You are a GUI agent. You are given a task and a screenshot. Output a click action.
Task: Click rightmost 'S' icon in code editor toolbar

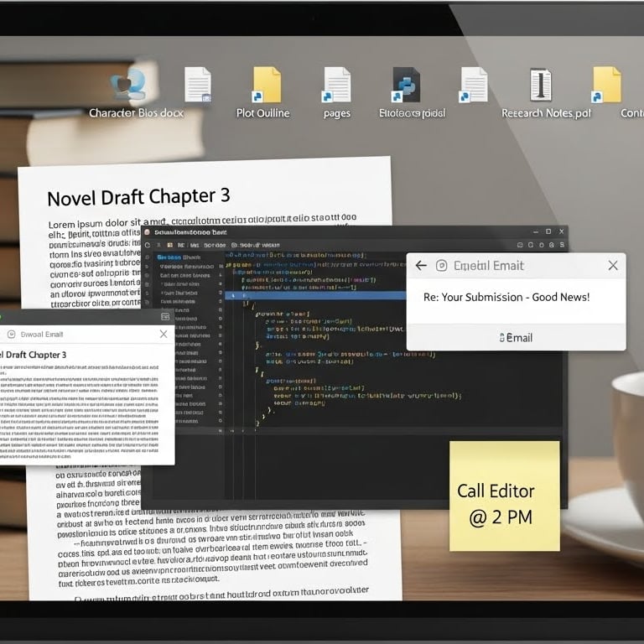(x=562, y=245)
